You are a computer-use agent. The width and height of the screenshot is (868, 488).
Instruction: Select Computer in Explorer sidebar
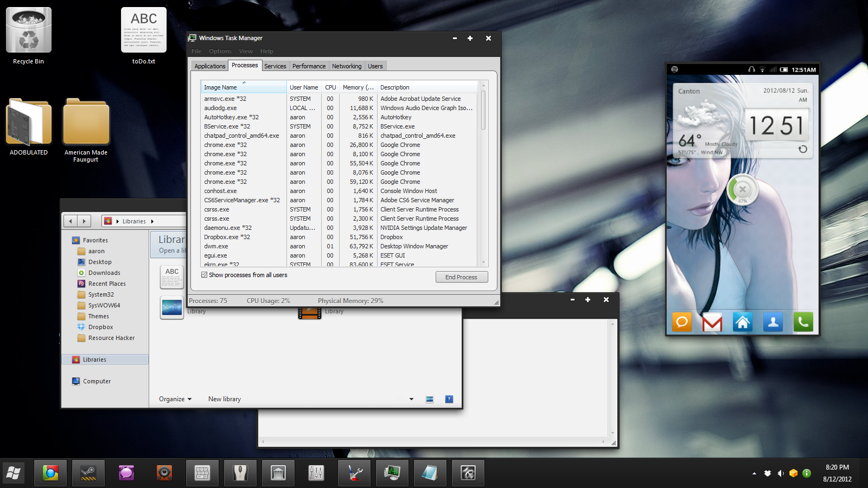point(97,381)
